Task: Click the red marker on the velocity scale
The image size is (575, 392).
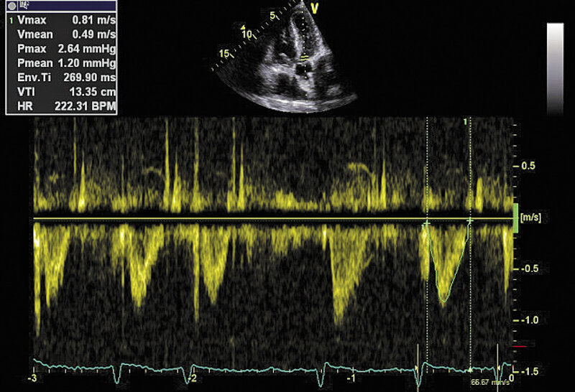Action: pyautogui.click(x=520, y=346)
